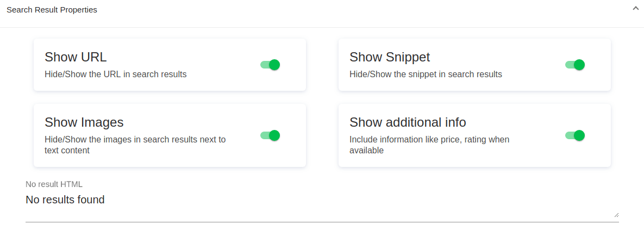This screenshot has width=644, height=230.
Task: Click the snippet hide/show description text
Action: point(426,74)
